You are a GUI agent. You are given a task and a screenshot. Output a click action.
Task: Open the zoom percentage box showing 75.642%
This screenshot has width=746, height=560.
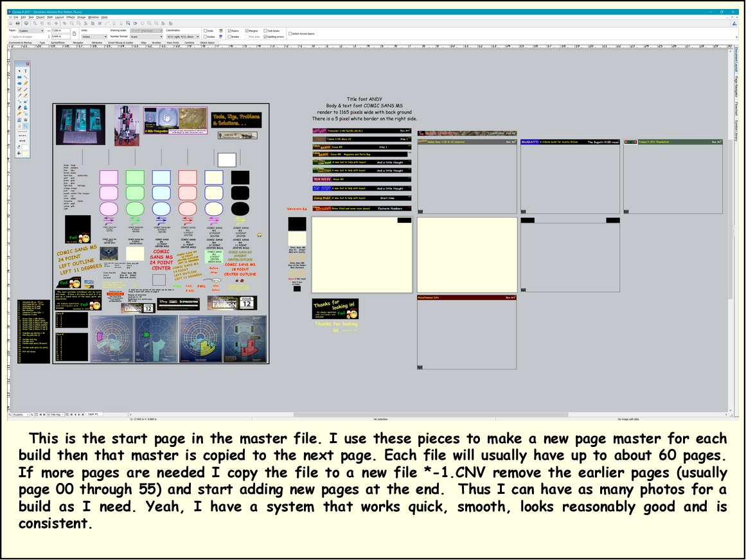19,414
